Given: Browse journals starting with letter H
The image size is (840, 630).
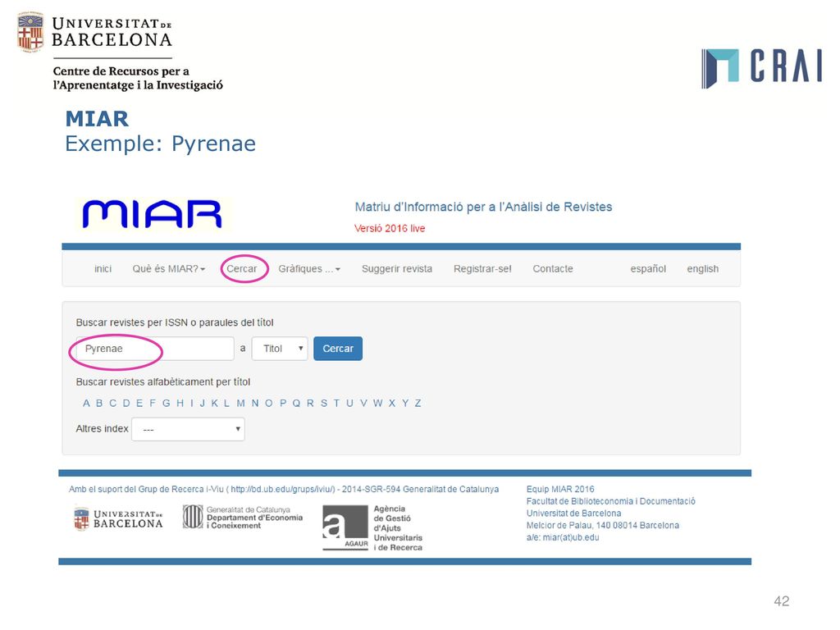Looking at the screenshot, I should pyautogui.click(x=180, y=404).
